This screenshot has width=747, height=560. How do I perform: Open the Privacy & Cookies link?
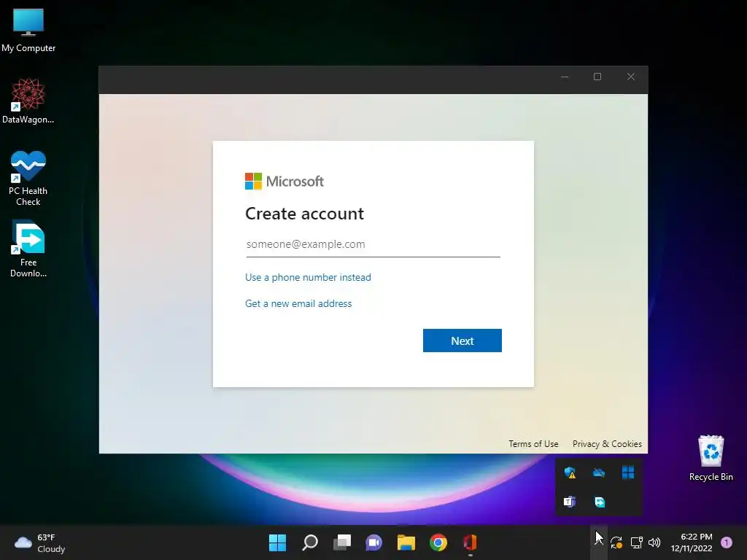pyautogui.click(x=607, y=444)
